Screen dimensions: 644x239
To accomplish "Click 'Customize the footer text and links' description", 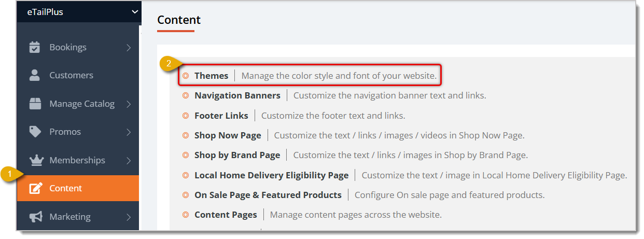I will (333, 116).
